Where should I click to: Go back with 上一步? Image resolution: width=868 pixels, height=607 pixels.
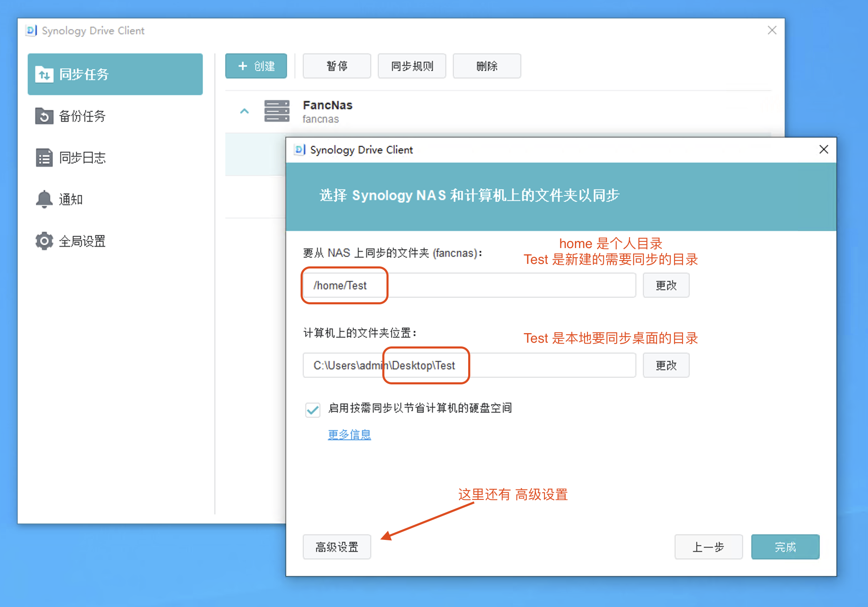coord(709,547)
